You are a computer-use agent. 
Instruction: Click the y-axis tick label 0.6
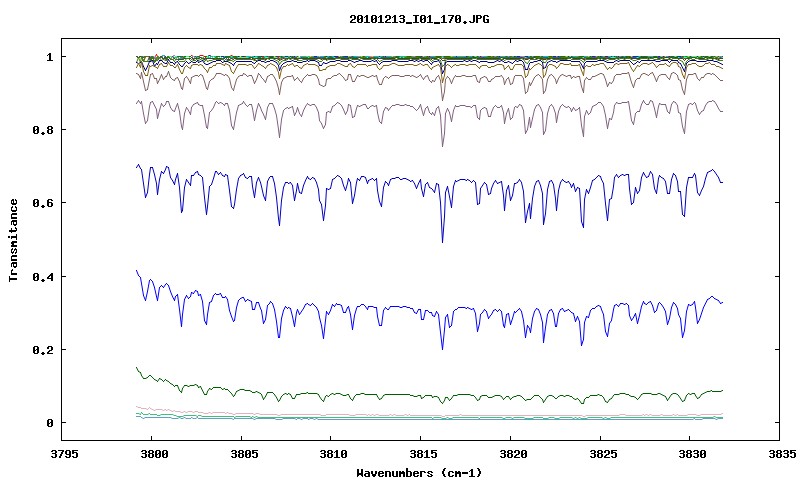(43, 203)
